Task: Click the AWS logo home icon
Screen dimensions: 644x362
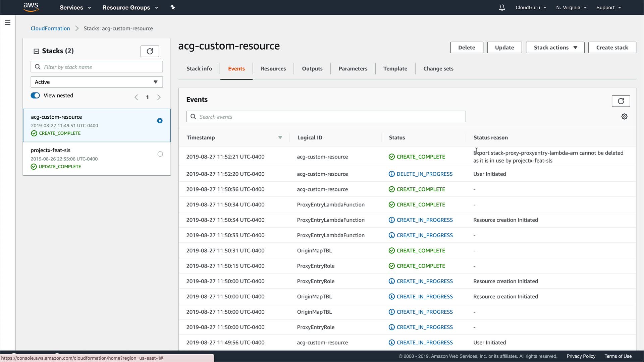Action: pyautogui.click(x=31, y=7)
